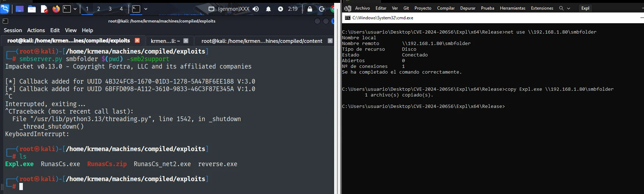The image size is (644, 194).
Task: Open the Depurar menu
Action: click(x=468, y=8)
